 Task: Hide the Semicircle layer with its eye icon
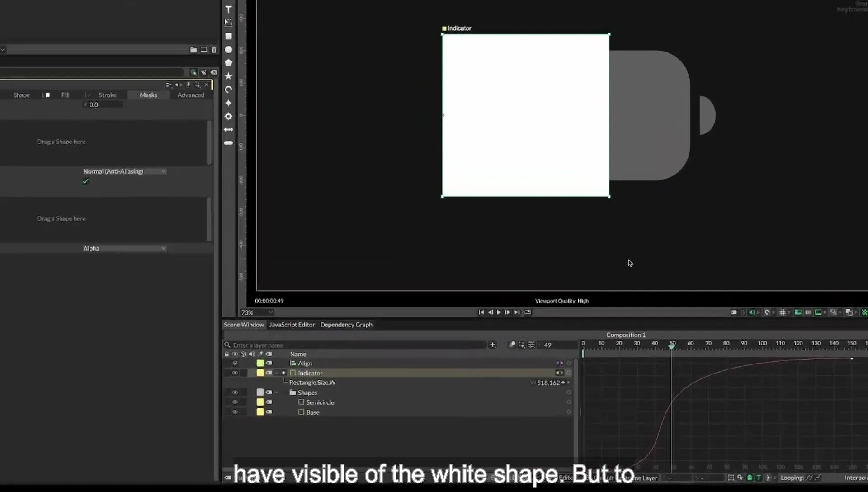tap(235, 402)
